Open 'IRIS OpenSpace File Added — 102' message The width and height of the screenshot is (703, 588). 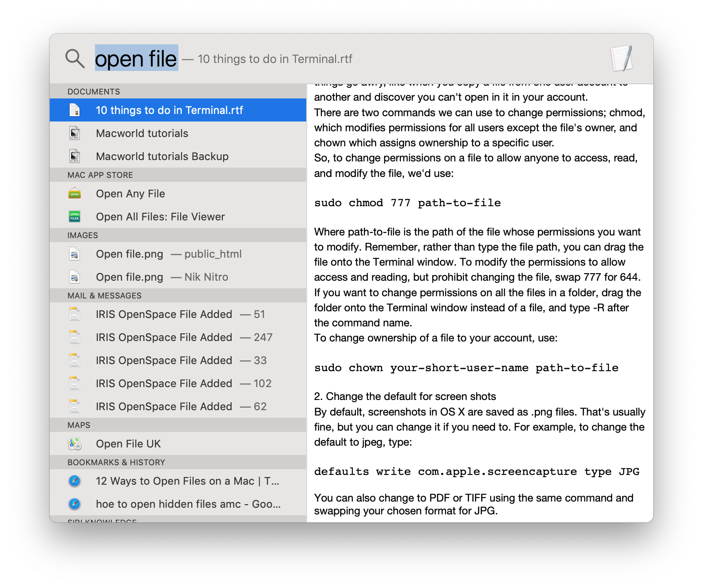pos(178,383)
